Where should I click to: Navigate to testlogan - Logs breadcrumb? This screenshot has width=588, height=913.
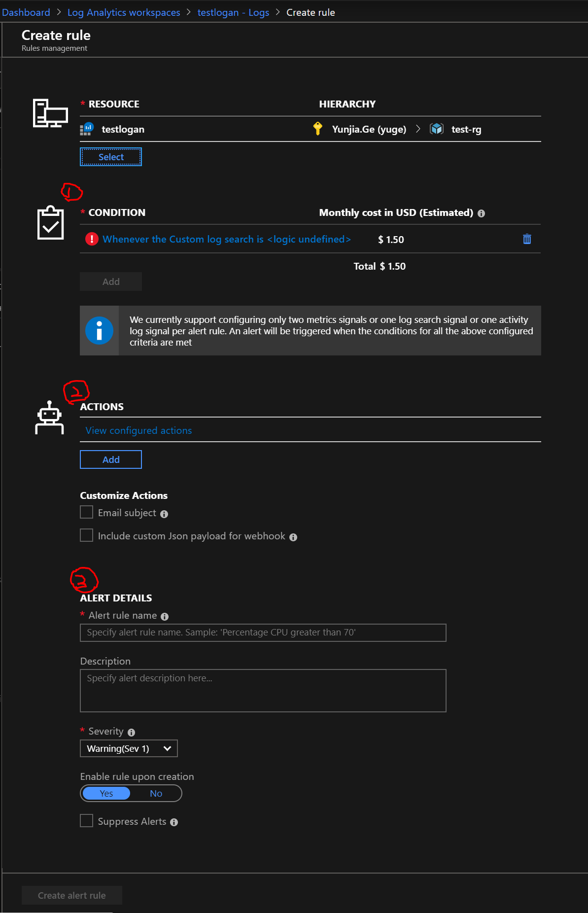pos(233,12)
